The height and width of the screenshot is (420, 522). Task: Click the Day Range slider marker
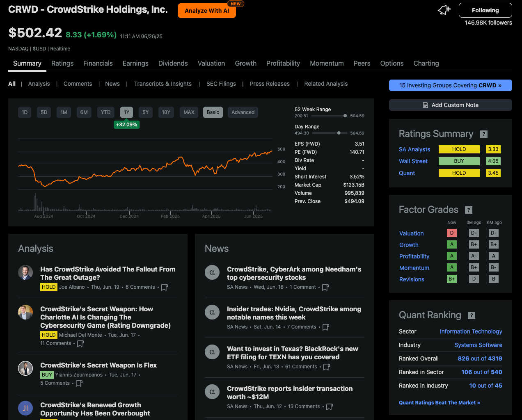point(339,133)
